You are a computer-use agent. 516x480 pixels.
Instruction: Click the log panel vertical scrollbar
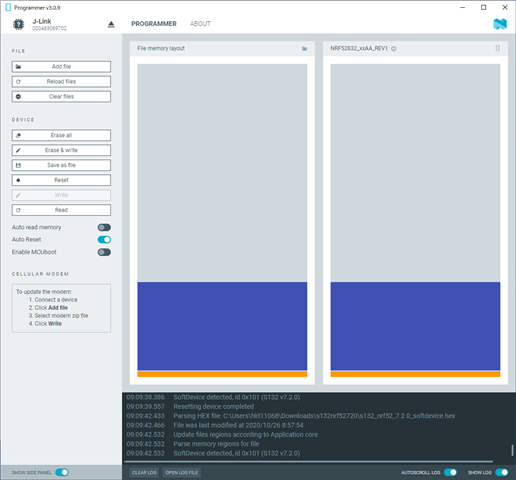pos(512,450)
